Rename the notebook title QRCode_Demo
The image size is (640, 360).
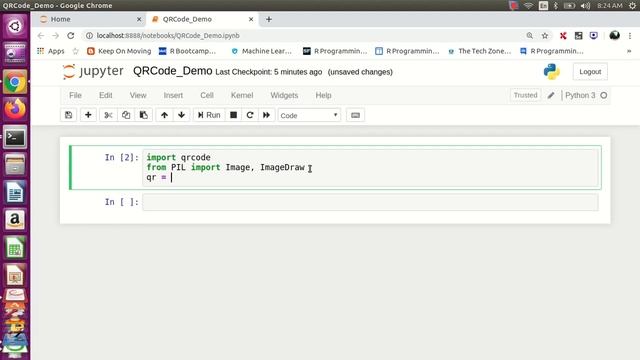pyautogui.click(x=173, y=71)
